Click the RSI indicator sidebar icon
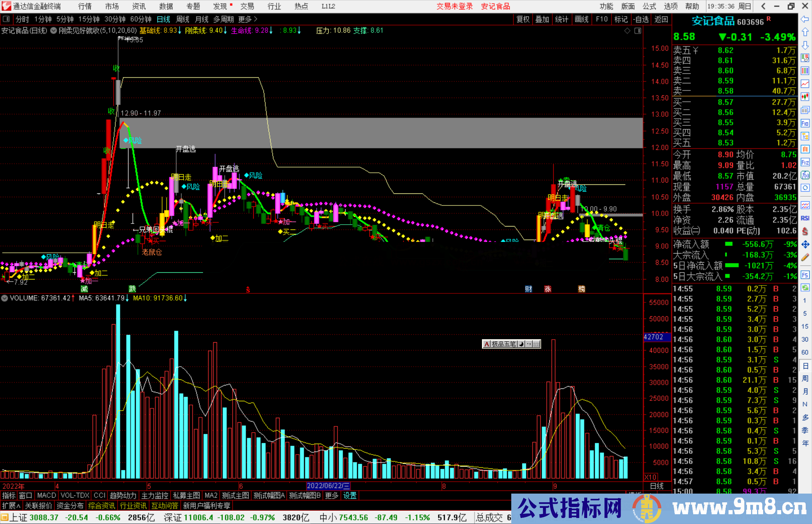The height and width of the screenshot is (524, 812). coord(805,218)
